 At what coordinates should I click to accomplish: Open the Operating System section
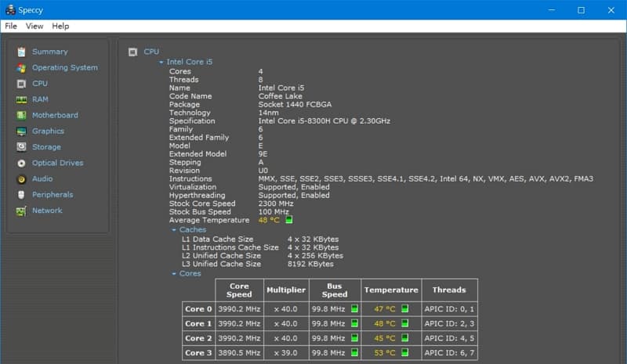65,68
